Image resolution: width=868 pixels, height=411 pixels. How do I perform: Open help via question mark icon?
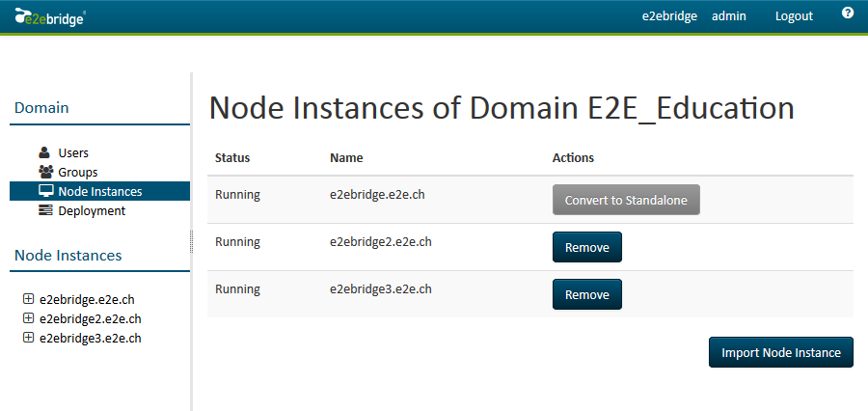[848, 14]
